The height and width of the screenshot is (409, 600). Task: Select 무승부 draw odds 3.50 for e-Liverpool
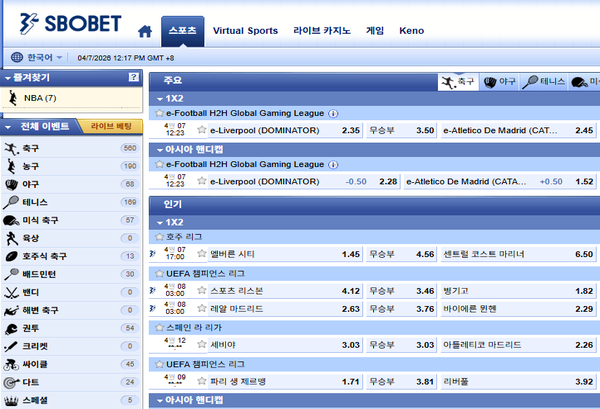[x=400, y=130]
